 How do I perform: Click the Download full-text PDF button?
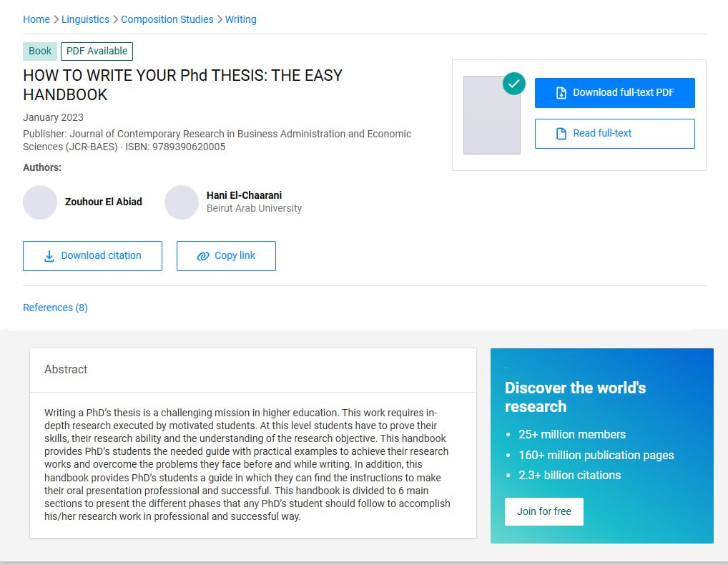(614, 93)
